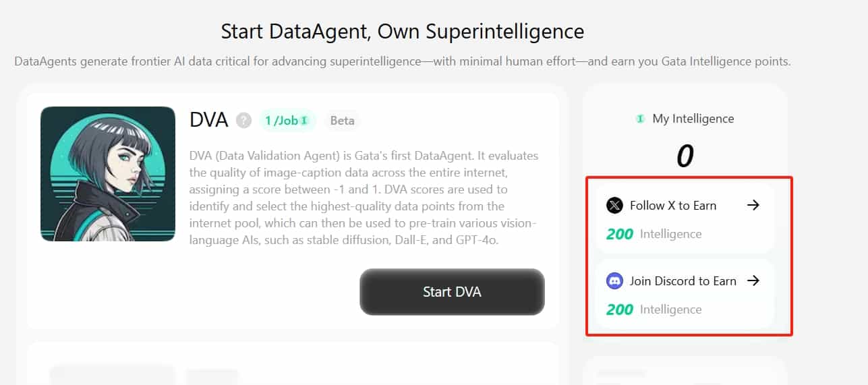Viewport: 868px width, 385px height.
Task: Click the black X logo icon
Action: coord(614,206)
